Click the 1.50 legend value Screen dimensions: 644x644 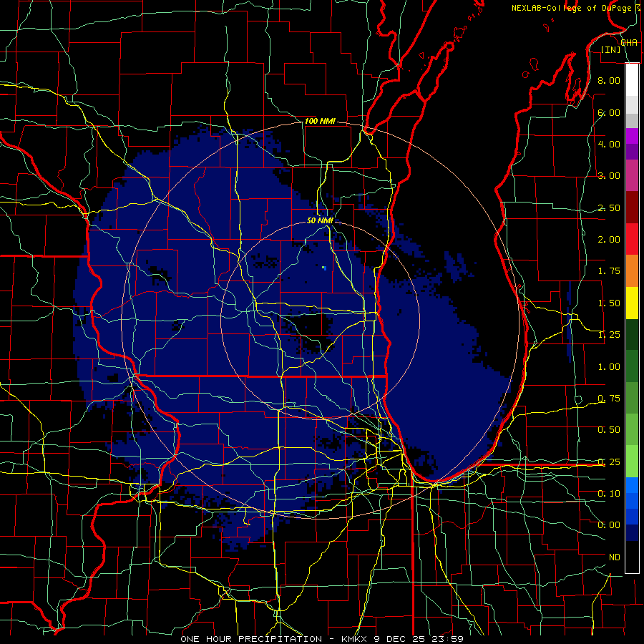click(x=609, y=303)
